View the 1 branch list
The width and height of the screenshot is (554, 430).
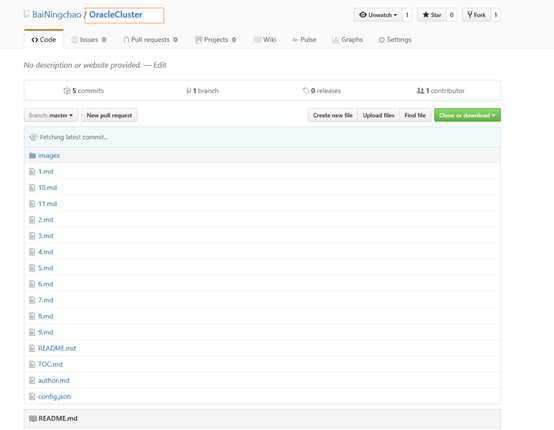[x=202, y=91]
